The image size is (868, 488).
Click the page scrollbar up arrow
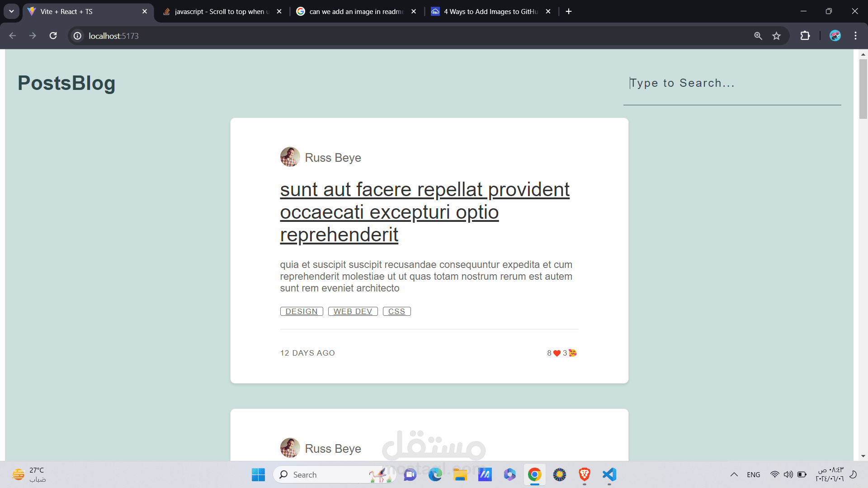click(863, 54)
